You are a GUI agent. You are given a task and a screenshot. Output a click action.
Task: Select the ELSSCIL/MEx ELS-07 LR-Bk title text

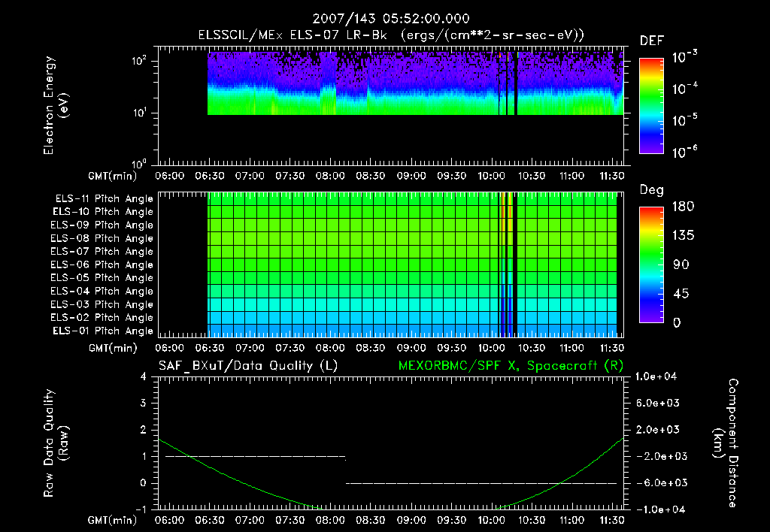click(293, 35)
